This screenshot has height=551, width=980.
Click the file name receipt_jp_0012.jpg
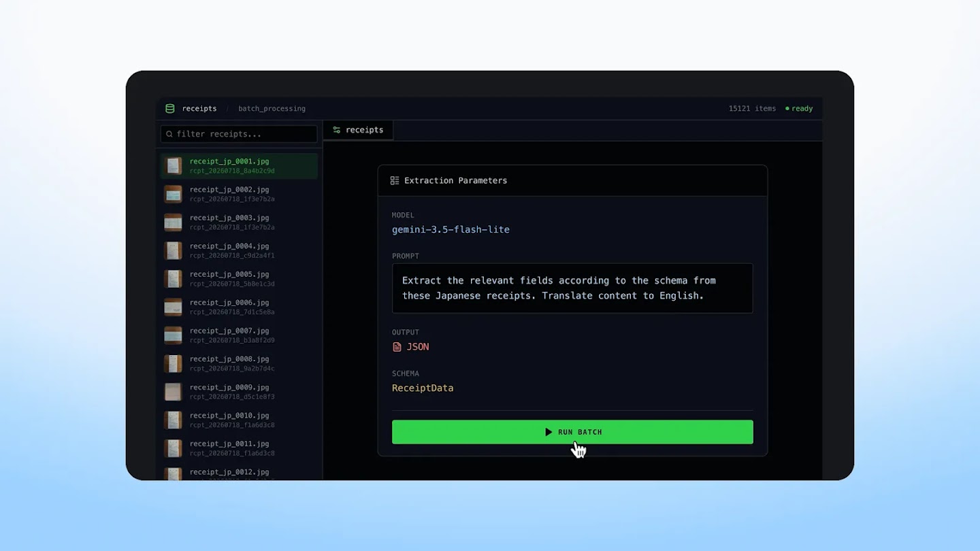pyautogui.click(x=229, y=472)
